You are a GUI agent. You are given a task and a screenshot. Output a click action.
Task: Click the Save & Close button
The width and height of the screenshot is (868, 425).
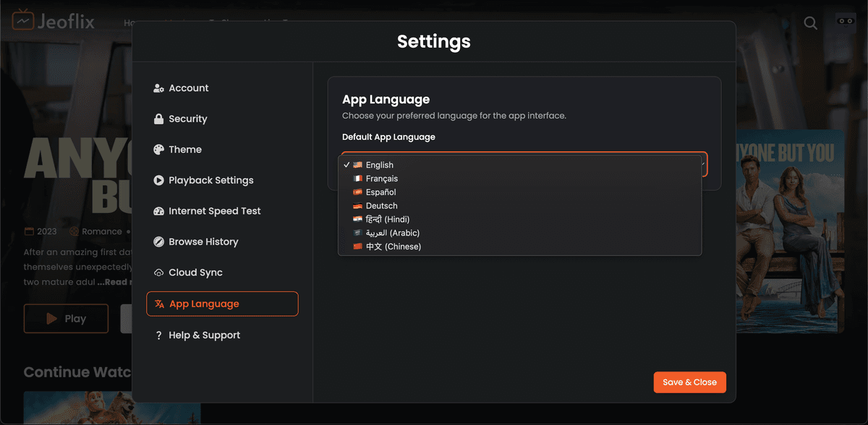(x=689, y=382)
